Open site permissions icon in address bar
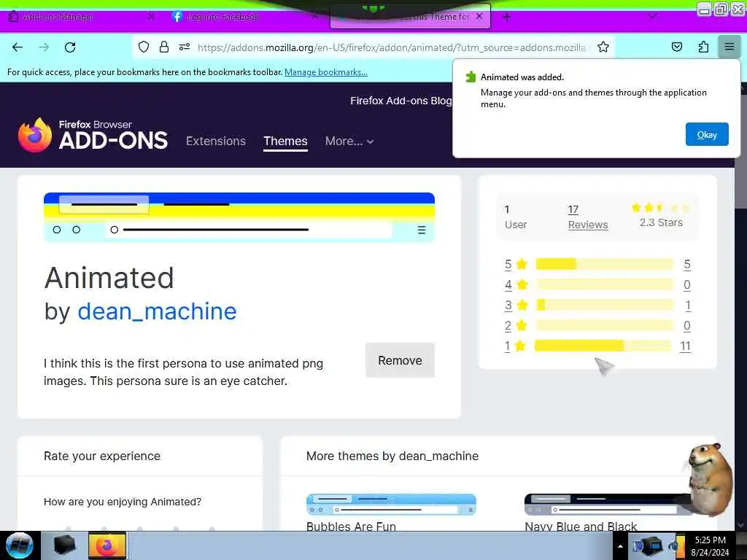Viewport: 747px width, 560px height. 185,47
